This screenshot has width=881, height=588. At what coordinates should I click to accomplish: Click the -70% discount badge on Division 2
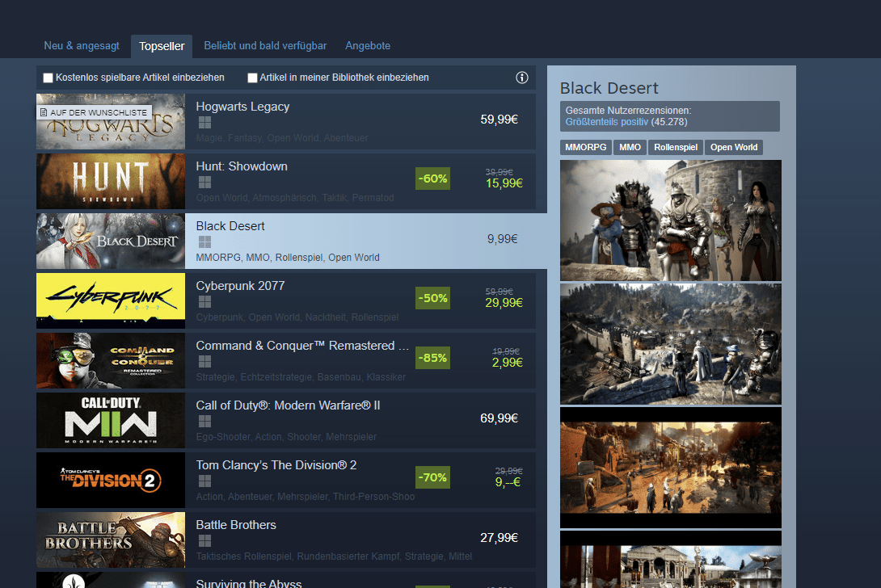[432, 477]
